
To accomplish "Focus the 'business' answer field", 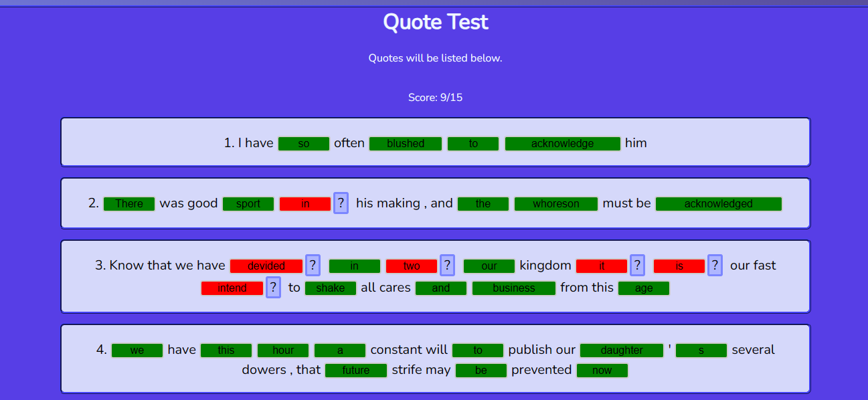I will 513,288.
